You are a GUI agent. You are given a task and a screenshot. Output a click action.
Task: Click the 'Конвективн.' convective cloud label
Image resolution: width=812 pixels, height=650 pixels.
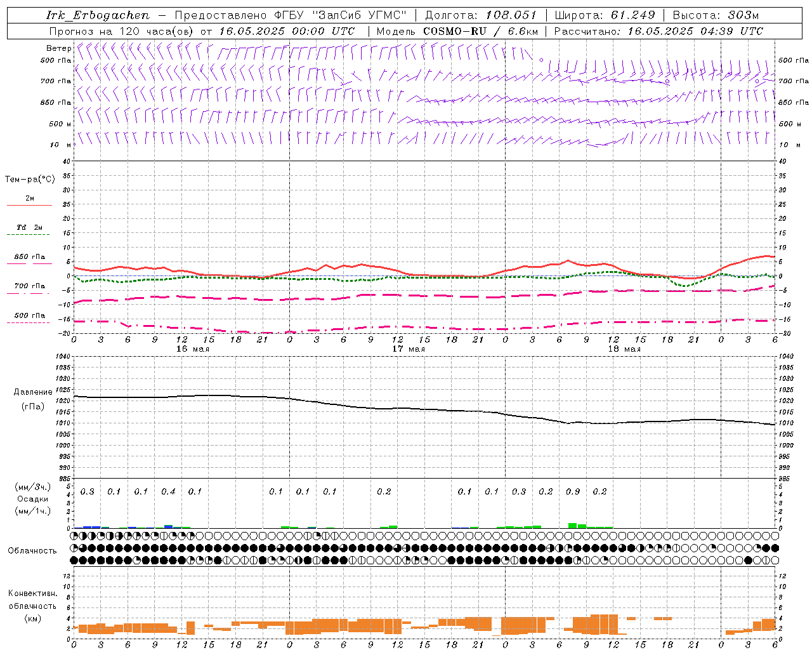32,594
